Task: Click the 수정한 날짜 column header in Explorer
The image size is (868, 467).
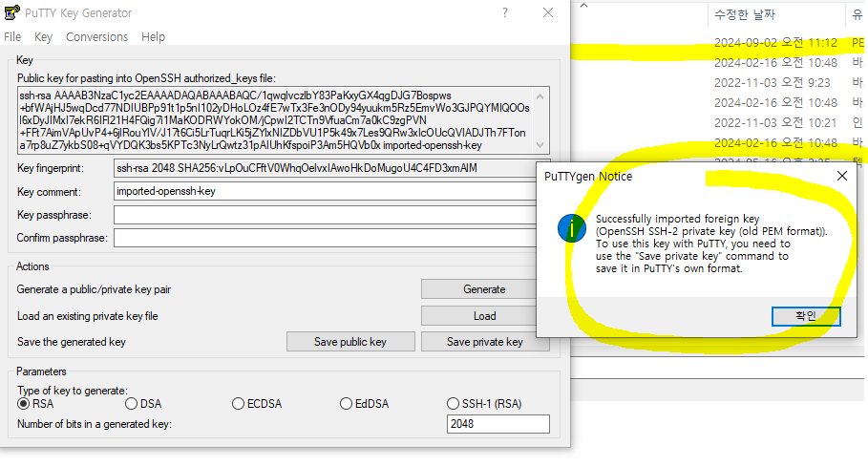Action: point(745,15)
